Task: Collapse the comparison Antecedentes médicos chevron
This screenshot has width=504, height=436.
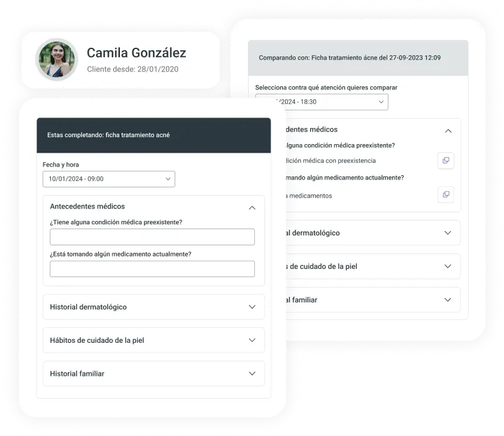Action: (x=448, y=131)
